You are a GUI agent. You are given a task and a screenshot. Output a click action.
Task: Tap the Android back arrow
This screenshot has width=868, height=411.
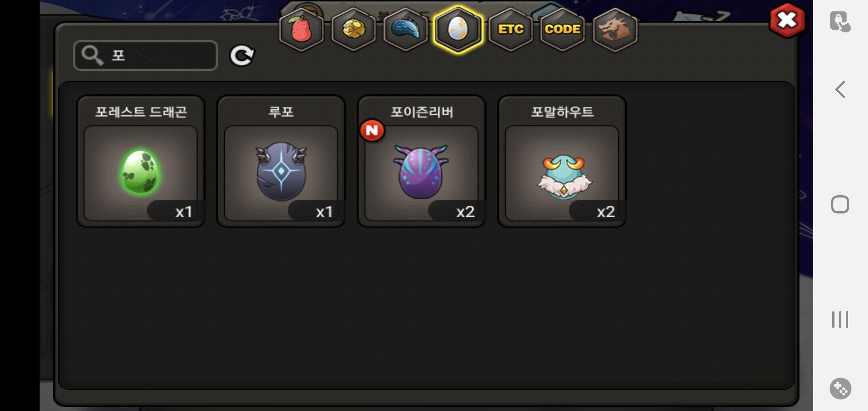pos(840,90)
